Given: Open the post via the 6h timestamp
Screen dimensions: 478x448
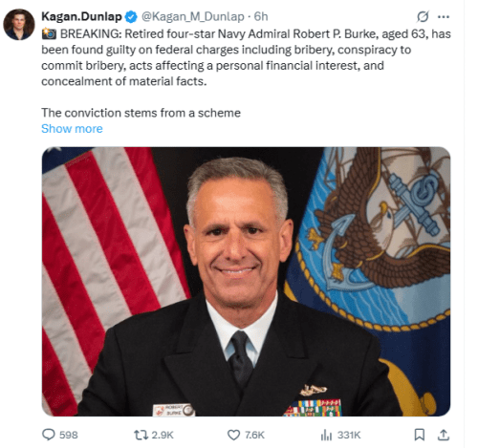Looking at the screenshot, I should [x=261, y=16].
